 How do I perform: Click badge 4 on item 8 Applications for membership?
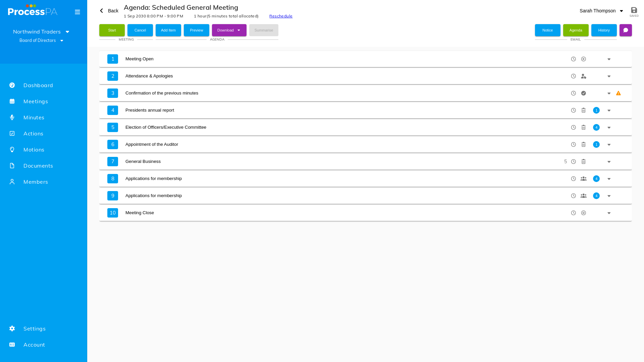pos(596,179)
